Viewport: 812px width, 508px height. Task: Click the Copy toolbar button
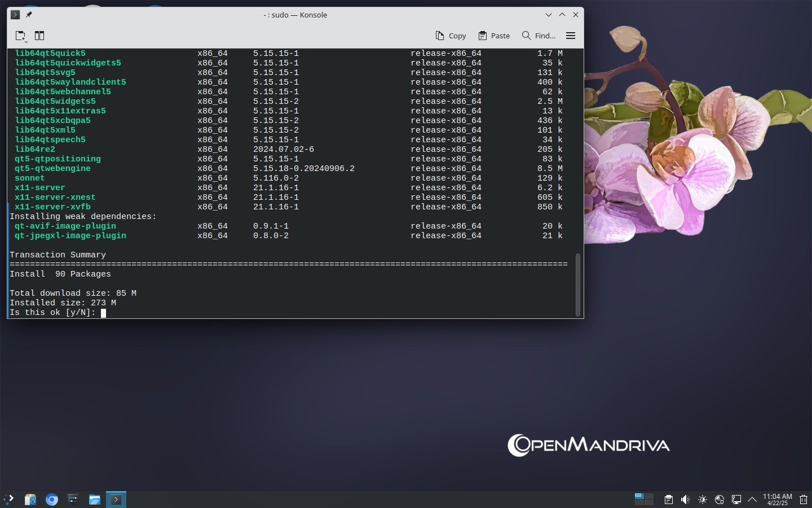[451, 36]
